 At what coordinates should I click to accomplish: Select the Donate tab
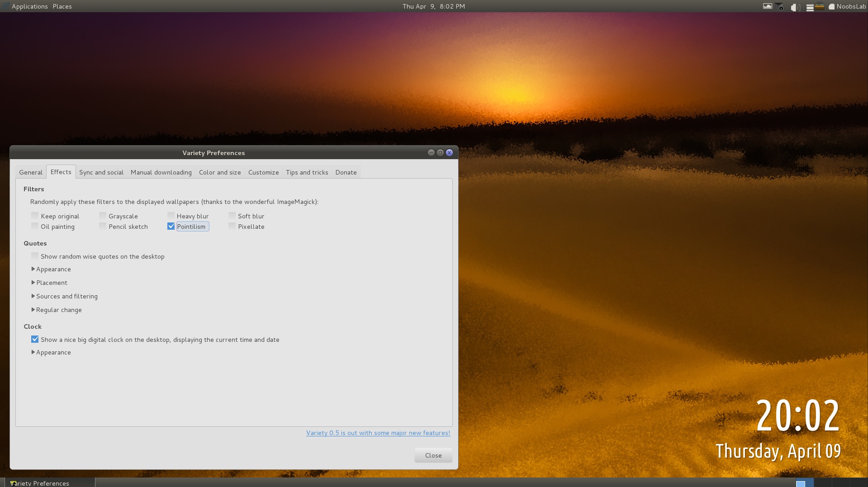(x=346, y=172)
